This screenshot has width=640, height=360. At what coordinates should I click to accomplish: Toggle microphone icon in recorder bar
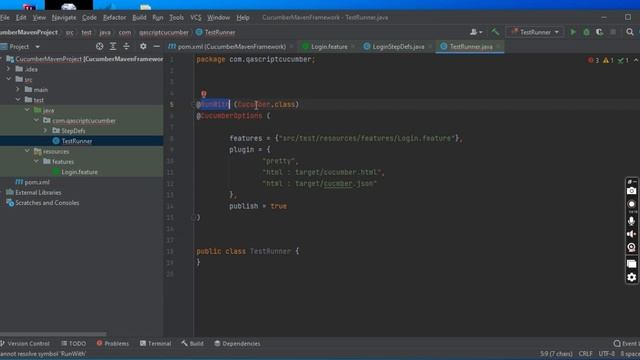point(631,221)
